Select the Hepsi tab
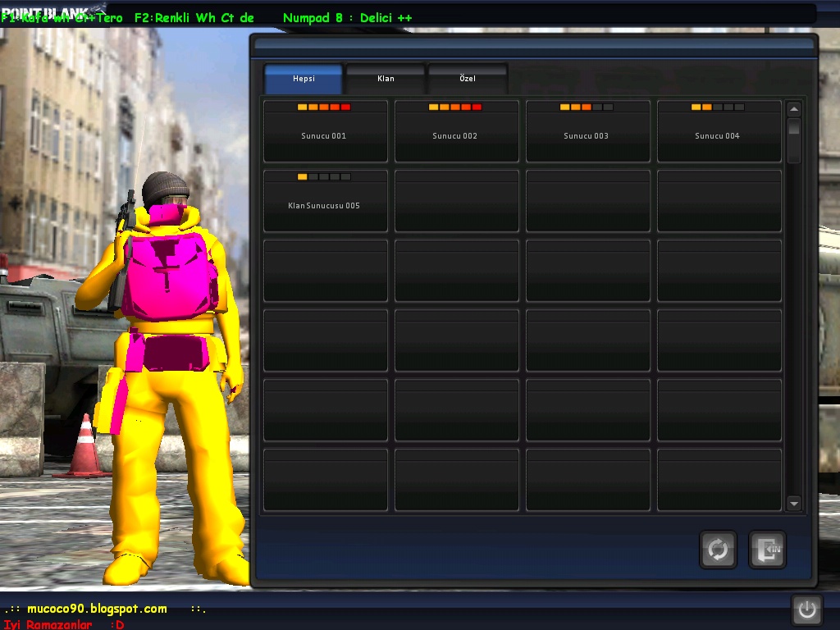Image resolution: width=840 pixels, height=630 pixels. 304,79
